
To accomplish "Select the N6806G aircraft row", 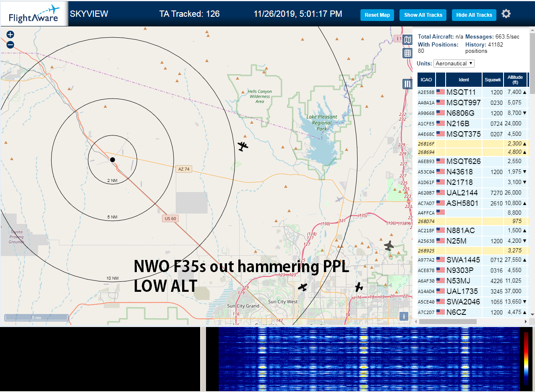I will tap(472, 113).
